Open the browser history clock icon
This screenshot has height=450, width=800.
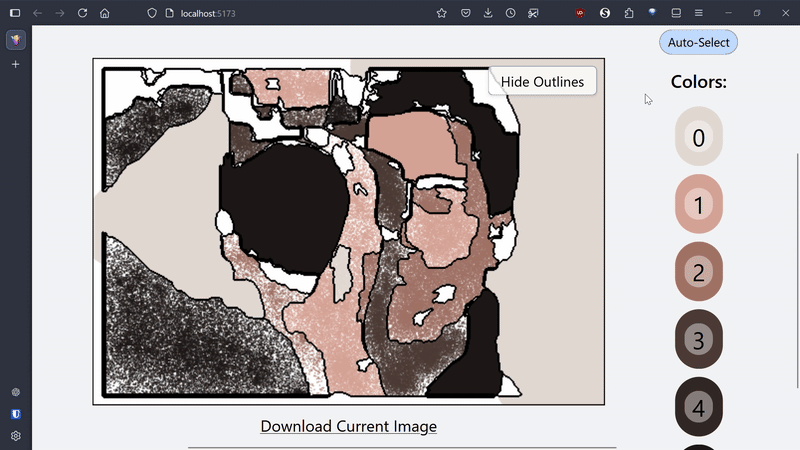tap(511, 13)
